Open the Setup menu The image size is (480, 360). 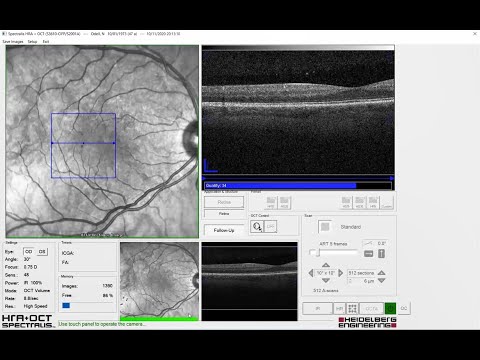coord(32,42)
